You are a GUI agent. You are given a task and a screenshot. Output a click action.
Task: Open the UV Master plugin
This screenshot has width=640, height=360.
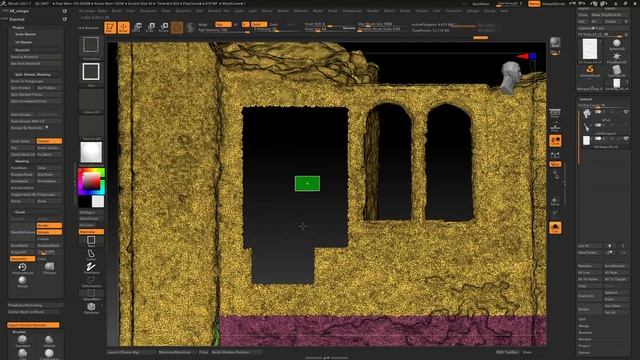[23, 42]
